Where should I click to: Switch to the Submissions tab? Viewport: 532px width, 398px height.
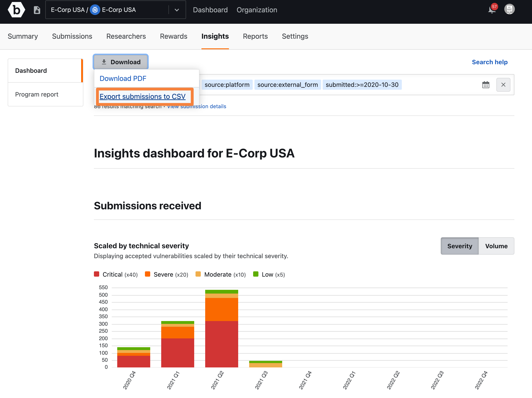tap(72, 36)
